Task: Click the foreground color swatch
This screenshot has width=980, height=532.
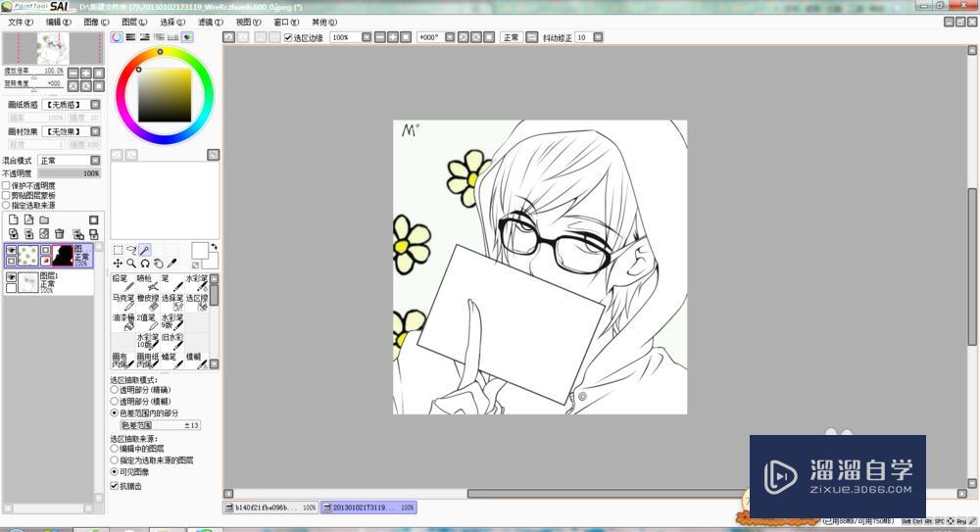Action: [200, 250]
